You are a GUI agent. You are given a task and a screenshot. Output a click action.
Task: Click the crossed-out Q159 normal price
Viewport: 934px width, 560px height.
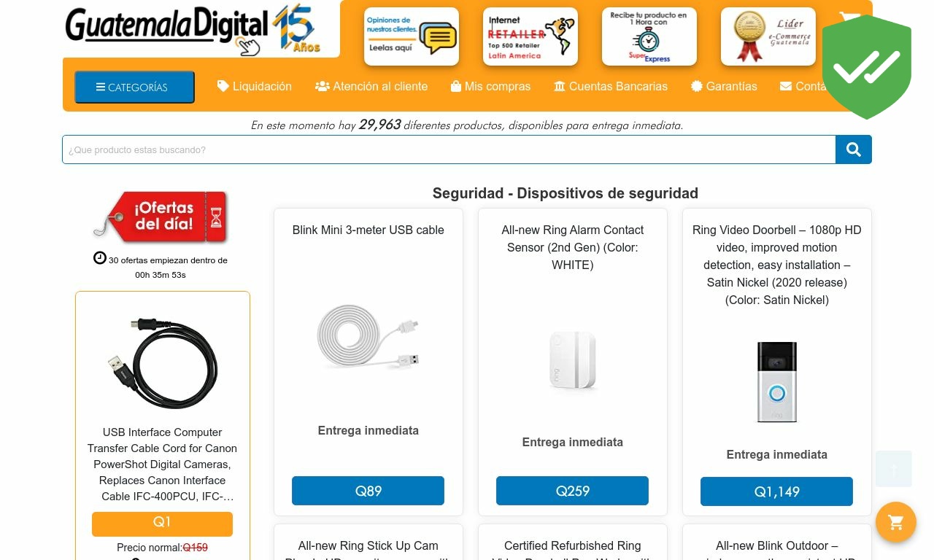click(x=196, y=548)
